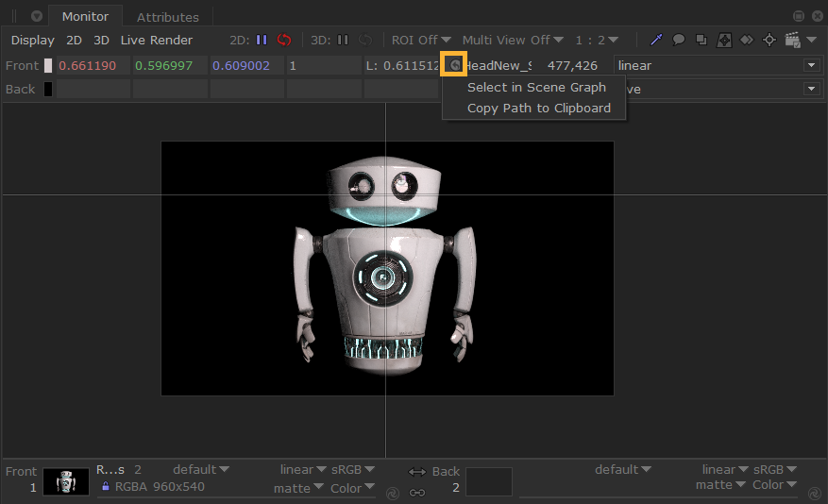Screen dimensions: 828x504
Task: Click the overlapping squares overlay icon
Action: pos(701,40)
